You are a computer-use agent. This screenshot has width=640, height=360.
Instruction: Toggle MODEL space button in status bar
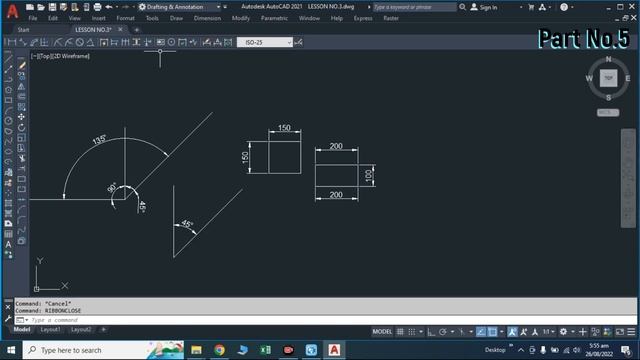tap(382, 332)
